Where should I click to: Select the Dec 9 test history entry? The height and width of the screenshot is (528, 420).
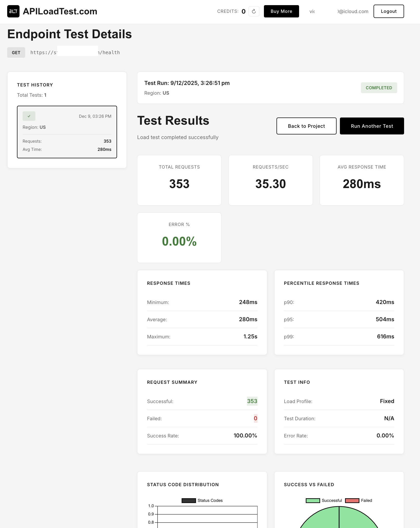click(x=67, y=132)
